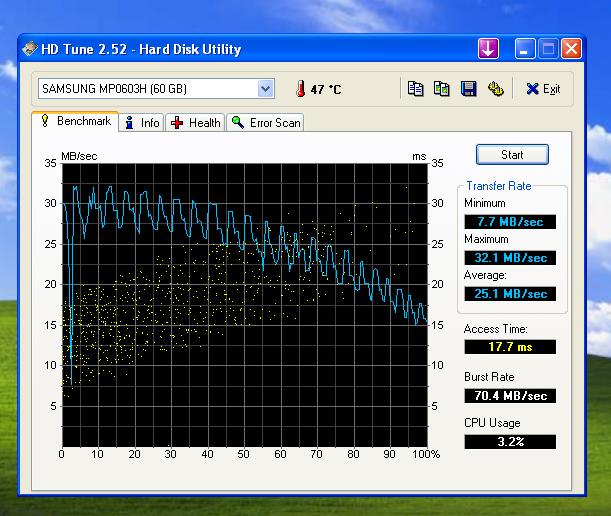
Task: Click the disabled maximize button
Action: [x=548, y=49]
